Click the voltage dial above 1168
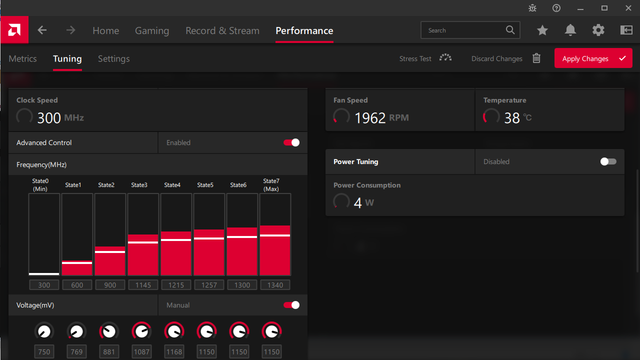The height and width of the screenshot is (360, 640). [x=174, y=331]
